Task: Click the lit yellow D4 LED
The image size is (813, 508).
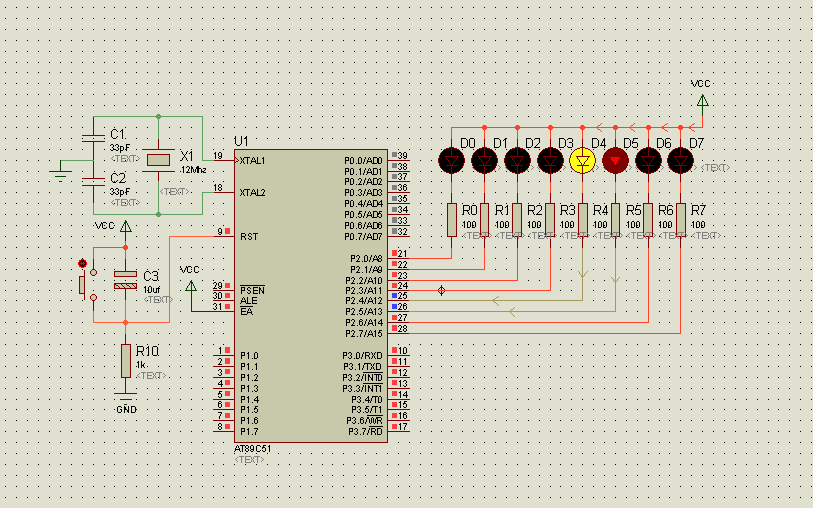Action: coord(582,161)
